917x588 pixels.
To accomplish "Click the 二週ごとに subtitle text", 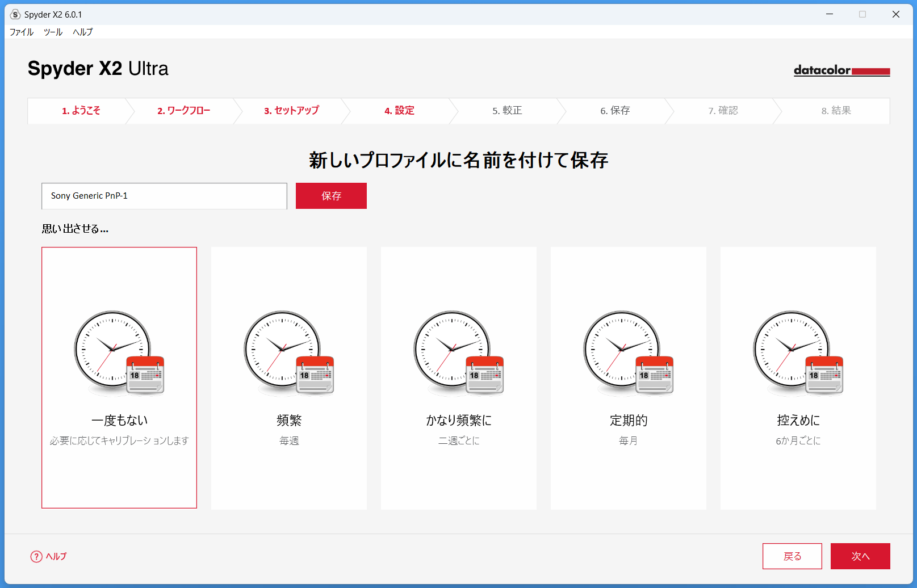I will click(x=459, y=441).
